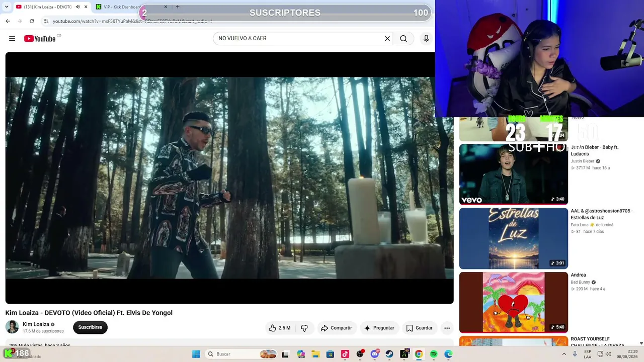Viewport: 644px width, 362px height.
Task: Mute the tab via its speaker icon
Action: 77,7
